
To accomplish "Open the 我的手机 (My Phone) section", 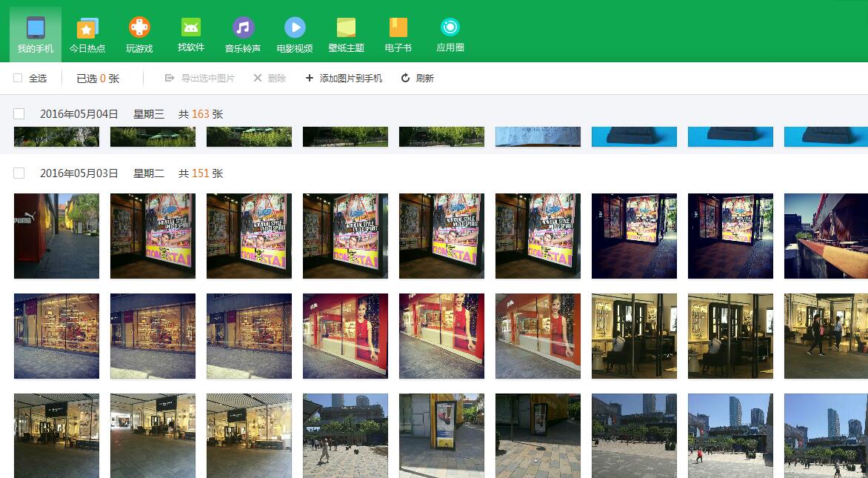I will 36,34.
